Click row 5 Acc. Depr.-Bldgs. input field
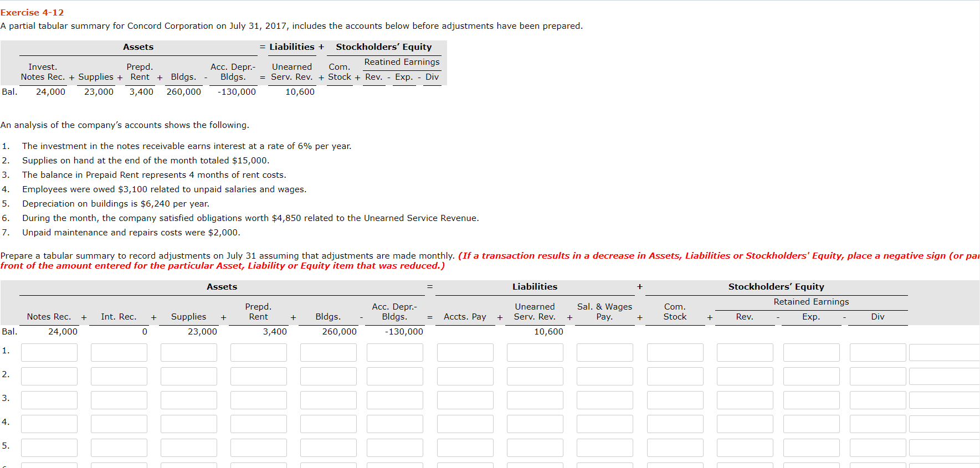 point(395,448)
